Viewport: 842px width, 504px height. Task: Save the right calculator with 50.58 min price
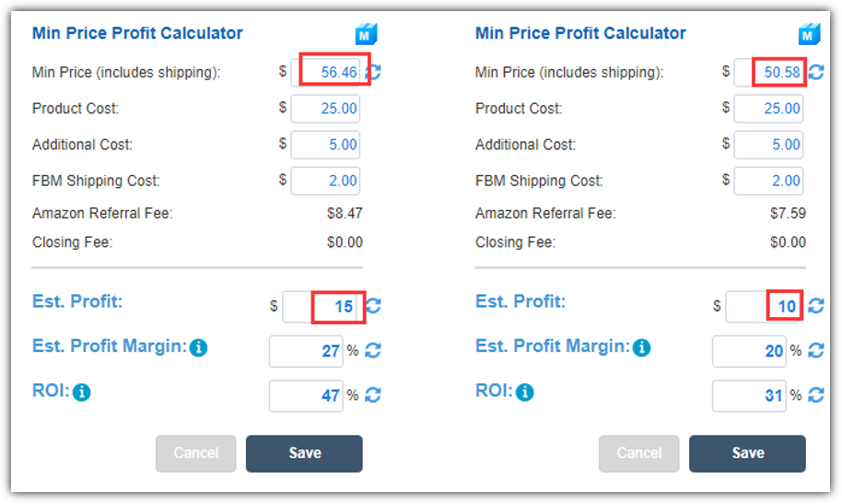coord(747,453)
